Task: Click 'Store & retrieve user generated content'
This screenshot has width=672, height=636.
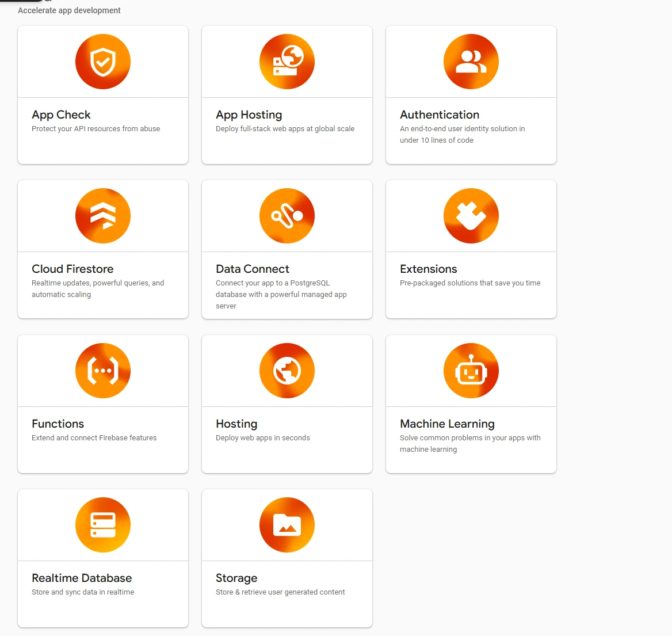Action: point(280,592)
